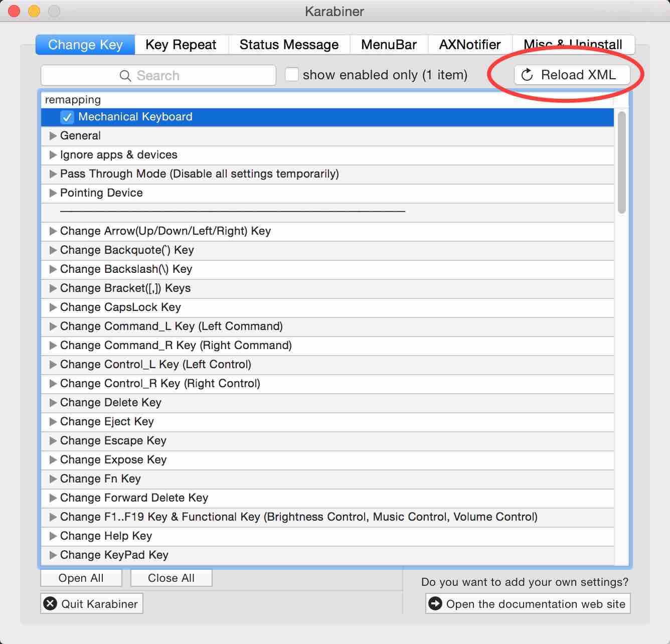Click the Open All button
The image size is (670, 644).
pos(81,578)
